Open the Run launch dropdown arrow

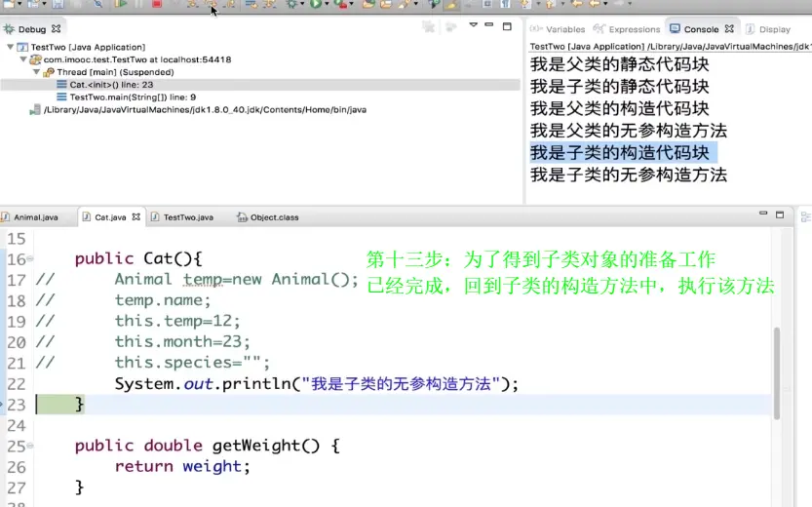point(327,4)
